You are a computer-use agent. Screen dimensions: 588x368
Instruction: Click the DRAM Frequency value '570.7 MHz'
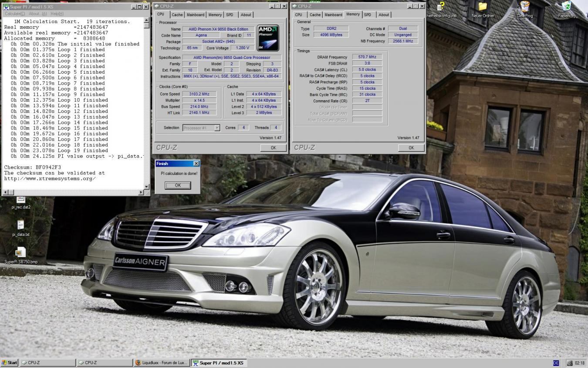367,57
